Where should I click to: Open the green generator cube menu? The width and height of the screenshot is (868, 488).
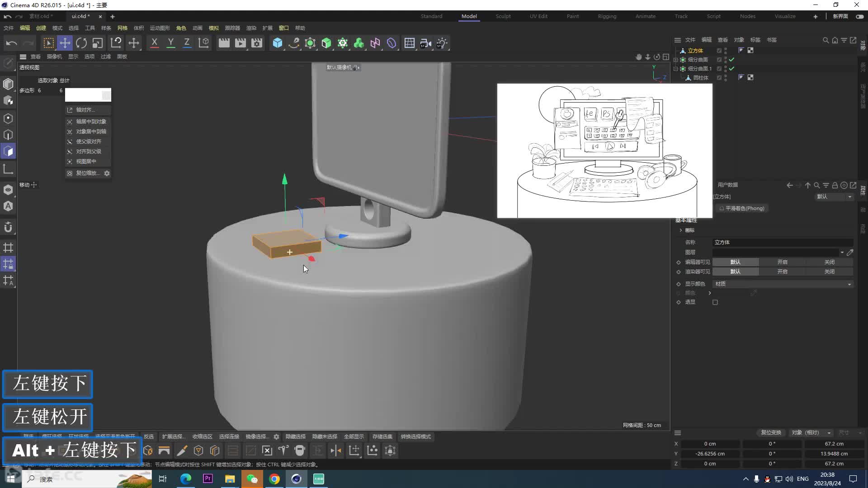(x=326, y=43)
